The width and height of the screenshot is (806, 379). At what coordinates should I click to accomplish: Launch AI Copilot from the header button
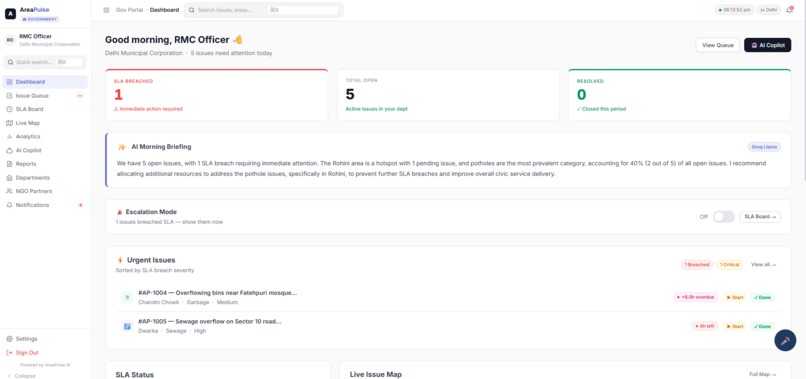tap(767, 45)
